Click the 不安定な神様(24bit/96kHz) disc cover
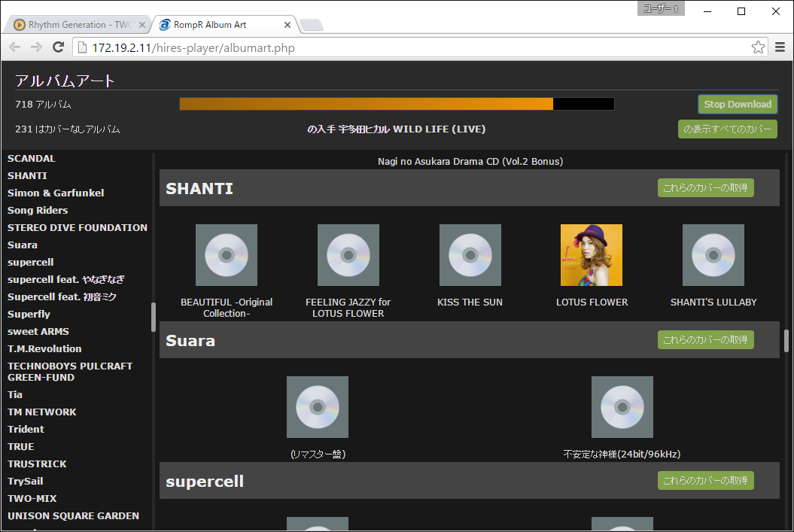The width and height of the screenshot is (794, 532). tap(622, 407)
